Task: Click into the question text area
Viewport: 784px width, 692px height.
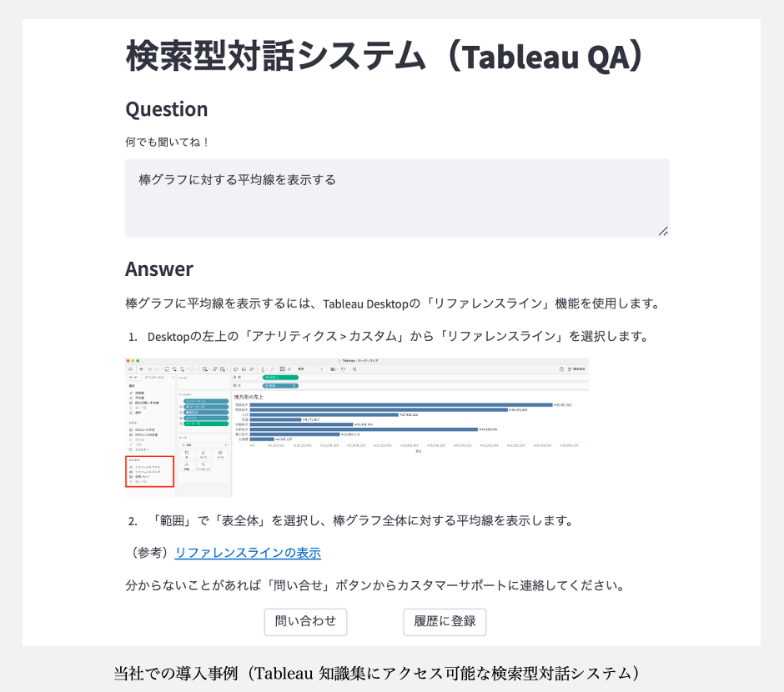Action: click(x=397, y=198)
